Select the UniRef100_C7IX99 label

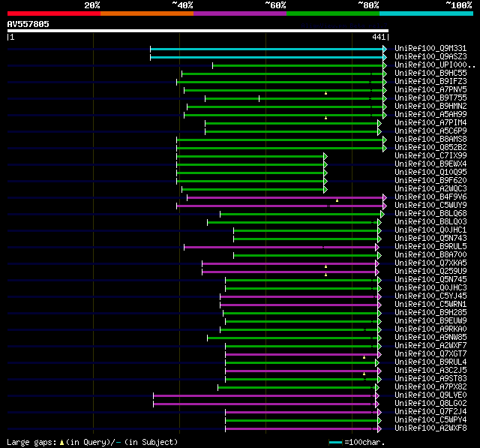coord(430,156)
